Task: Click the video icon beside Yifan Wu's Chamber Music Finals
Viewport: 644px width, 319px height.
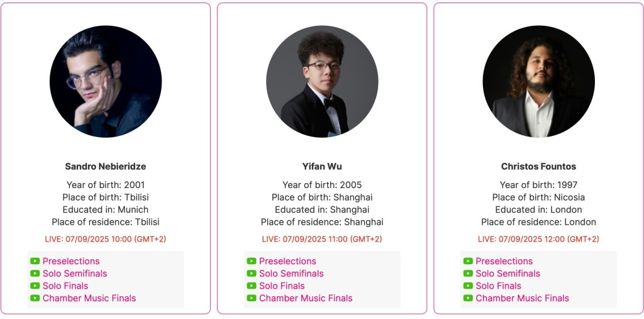Action: [x=252, y=298]
